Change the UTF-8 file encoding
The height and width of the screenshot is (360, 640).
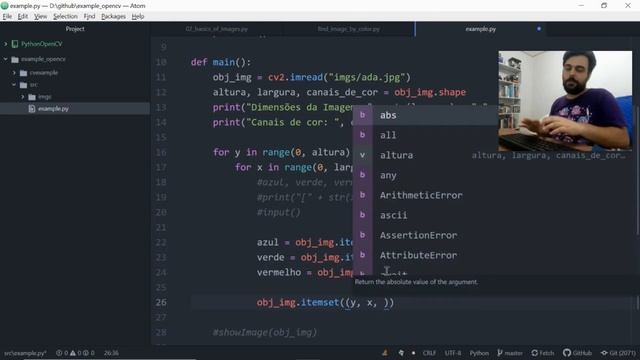pos(453,353)
